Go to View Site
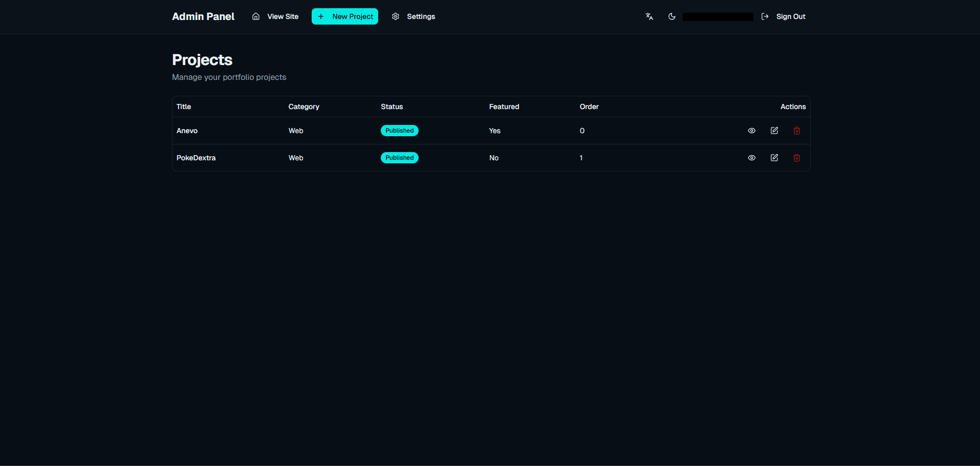 [x=275, y=16]
